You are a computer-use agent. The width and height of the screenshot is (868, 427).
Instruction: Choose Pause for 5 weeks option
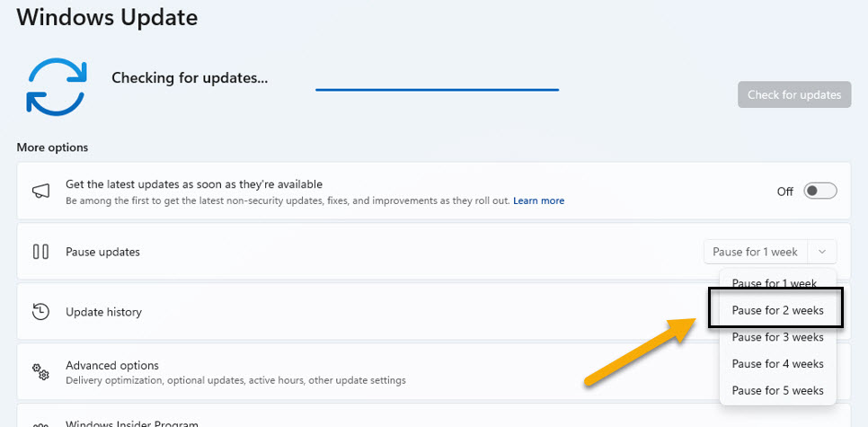point(777,390)
